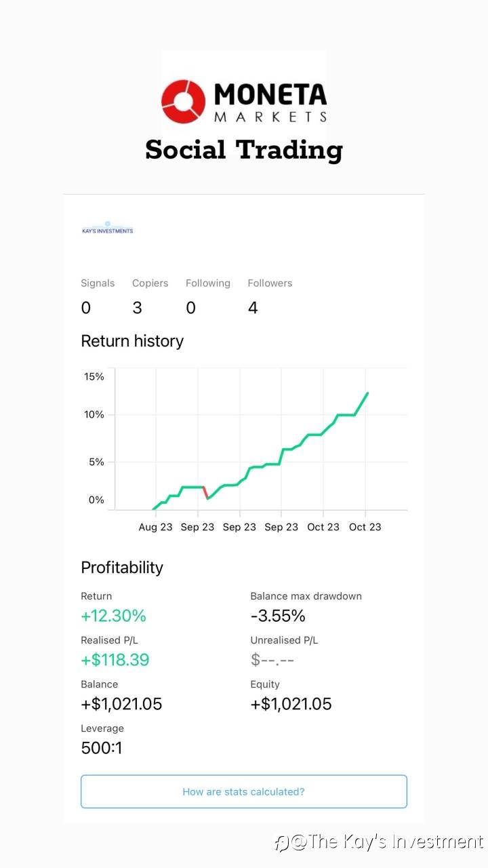Open the Followers count
The image size is (488, 868).
pyautogui.click(x=253, y=308)
